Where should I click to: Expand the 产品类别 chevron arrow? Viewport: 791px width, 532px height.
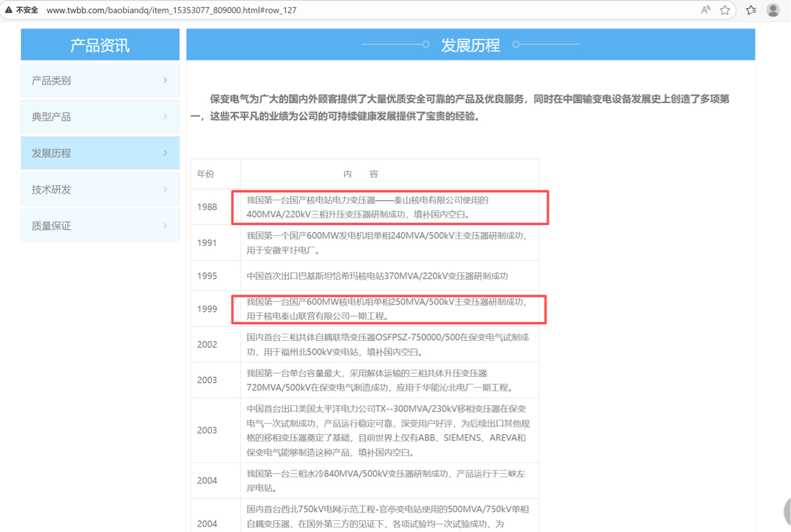pos(166,80)
